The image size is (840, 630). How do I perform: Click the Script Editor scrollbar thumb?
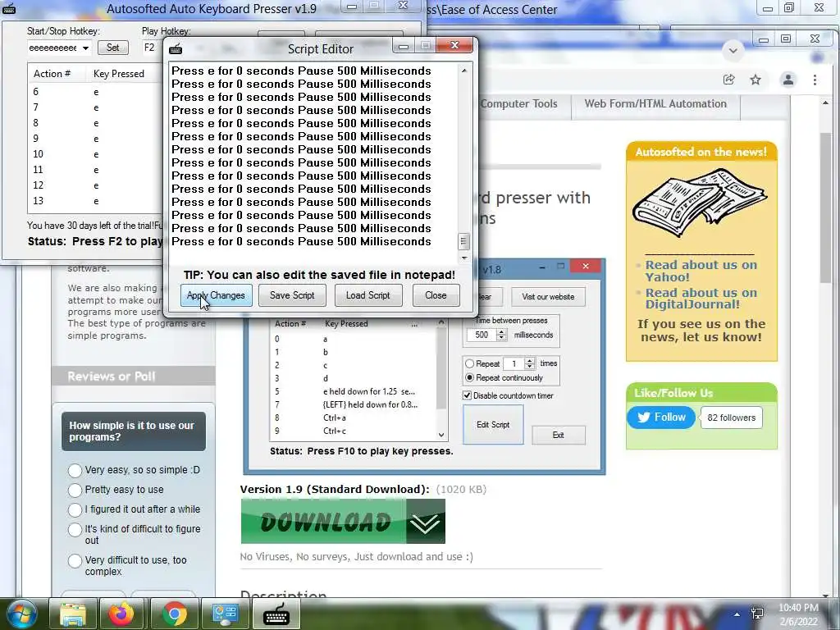click(464, 242)
